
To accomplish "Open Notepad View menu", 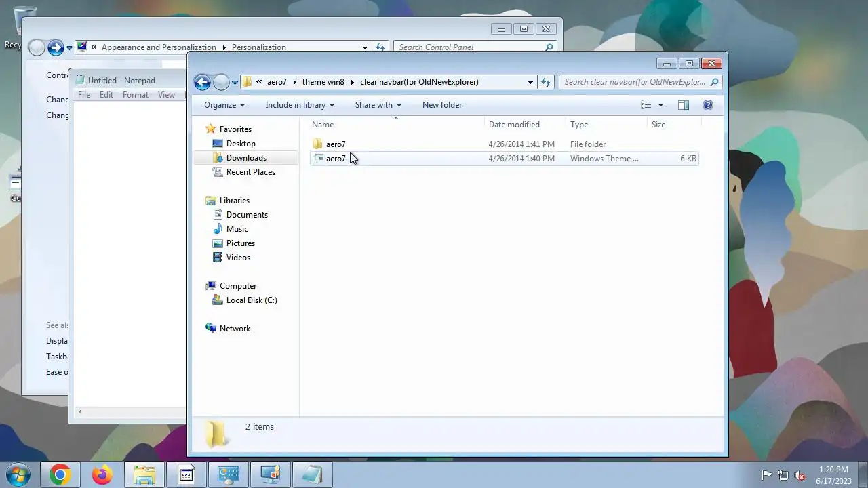I will pos(167,95).
